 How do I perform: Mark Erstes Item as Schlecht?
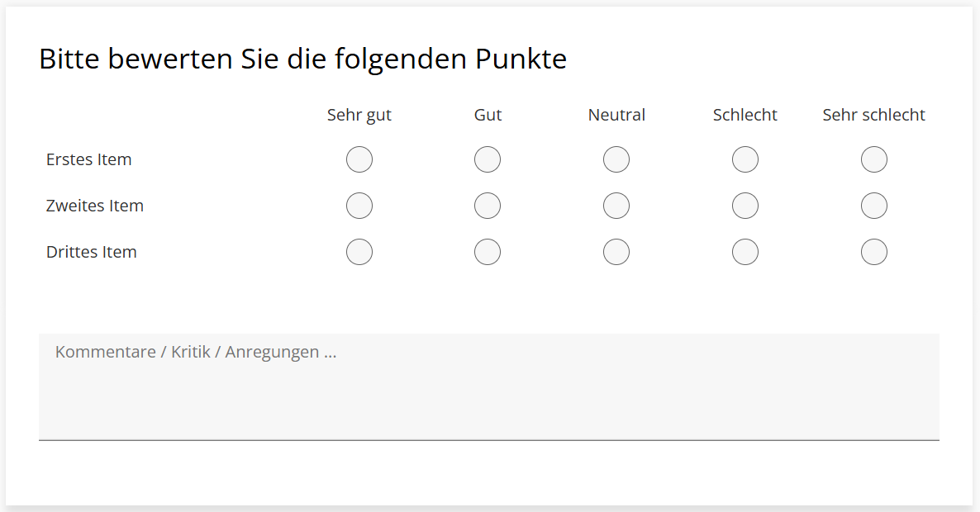745,159
